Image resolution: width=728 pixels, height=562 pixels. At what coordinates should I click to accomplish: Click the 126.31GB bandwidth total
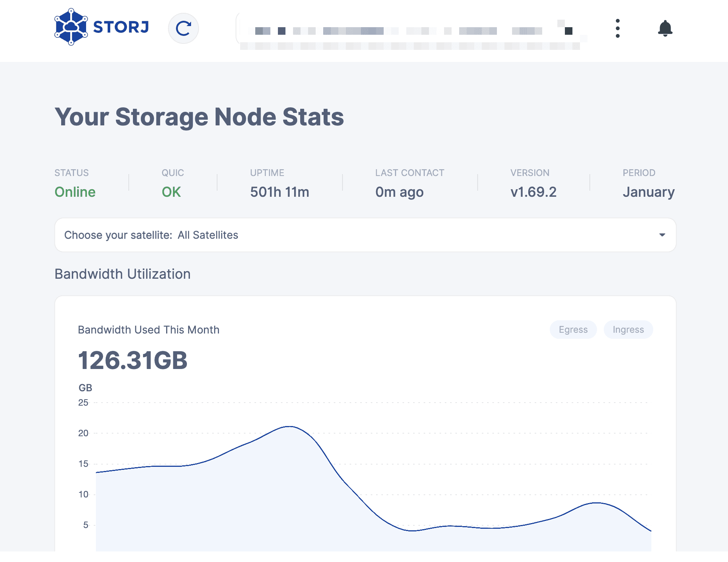click(133, 360)
